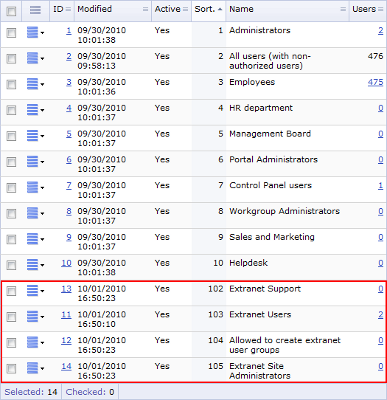Check the Portal Administrators row checkbox
Screen dimensions: 387x400
[x=11, y=162]
